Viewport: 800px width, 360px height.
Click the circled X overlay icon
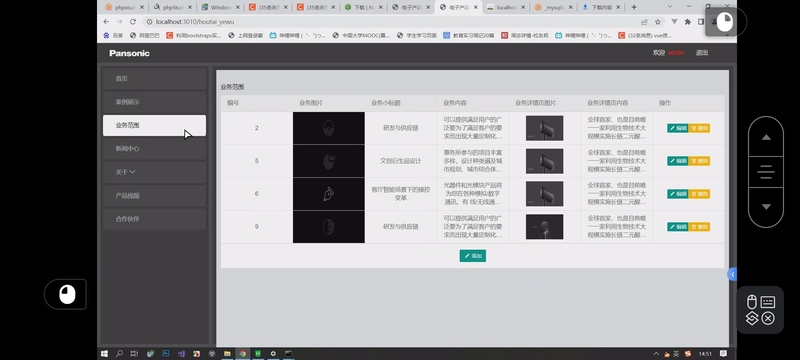[x=768, y=319]
